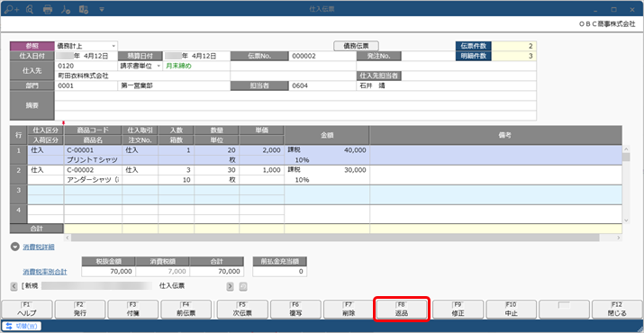The width and height of the screenshot is (644, 333).
Task: Go to next record with right arrow after 仕入伝票
Action: point(230,286)
